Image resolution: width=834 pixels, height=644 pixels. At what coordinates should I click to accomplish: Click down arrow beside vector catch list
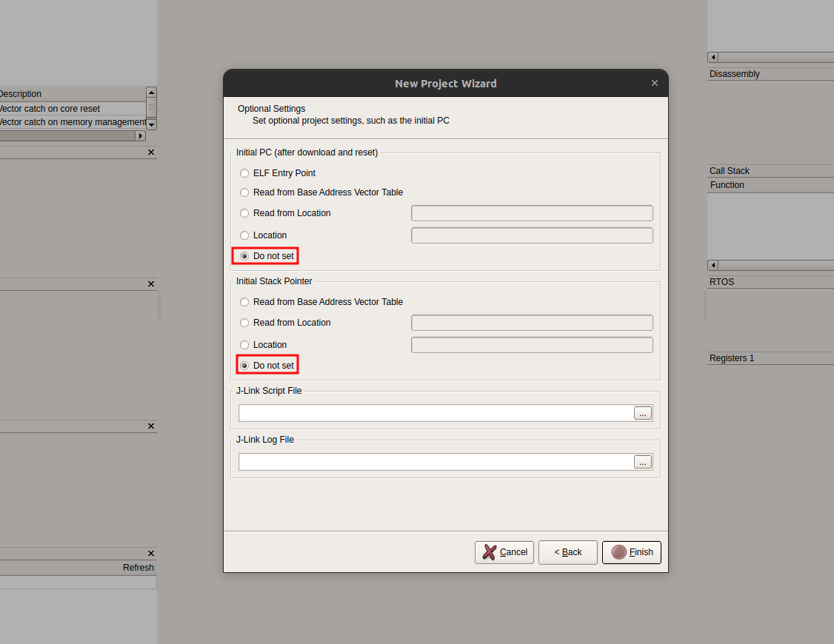(151, 124)
